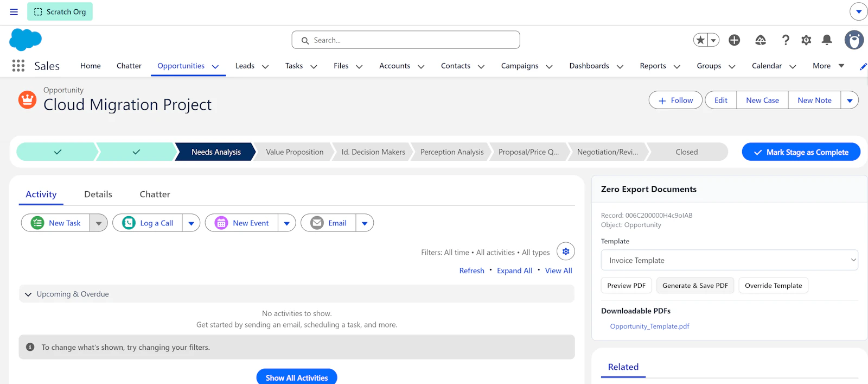Image resolution: width=868 pixels, height=384 pixels.
Task: Open the user profile avatar
Action: point(854,40)
